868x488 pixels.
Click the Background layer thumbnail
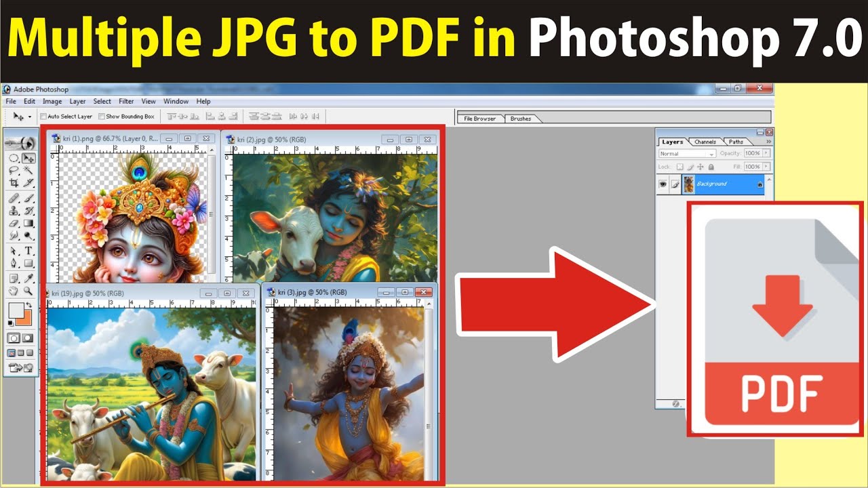point(689,184)
